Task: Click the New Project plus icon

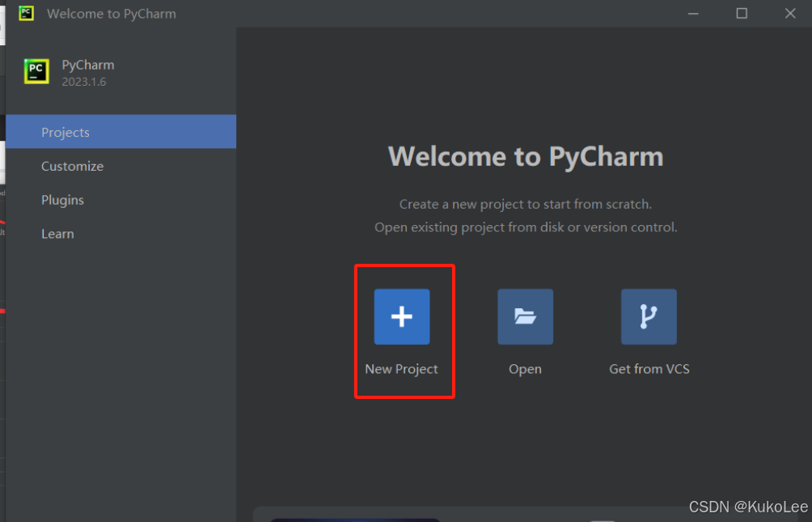Action: coord(402,316)
